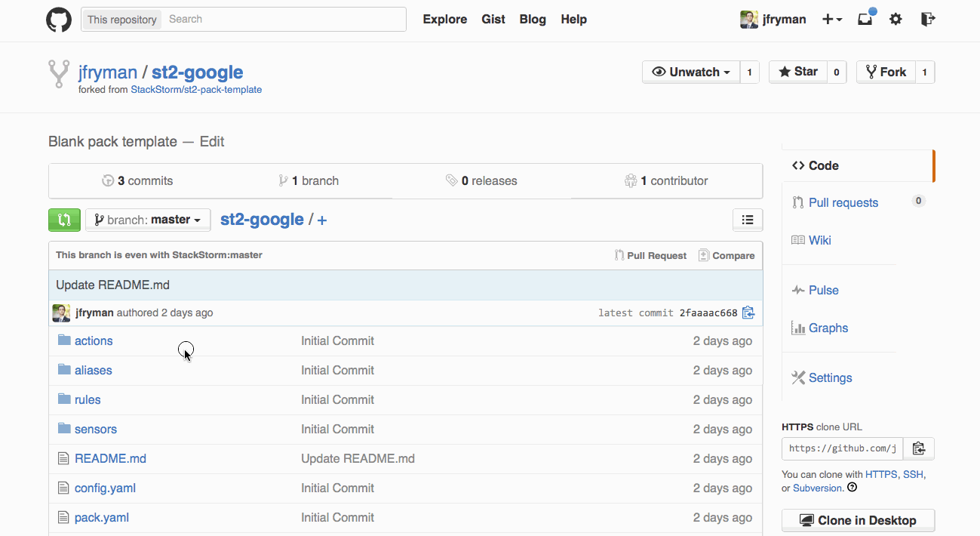Open the create new plus menu

click(832, 20)
